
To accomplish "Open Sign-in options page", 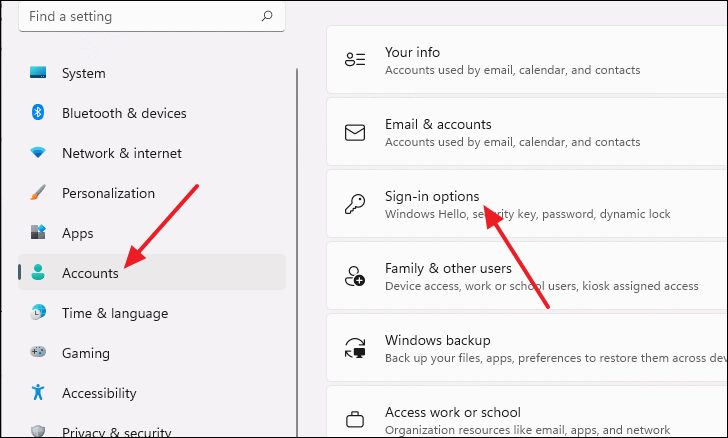I will (x=527, y=204).
